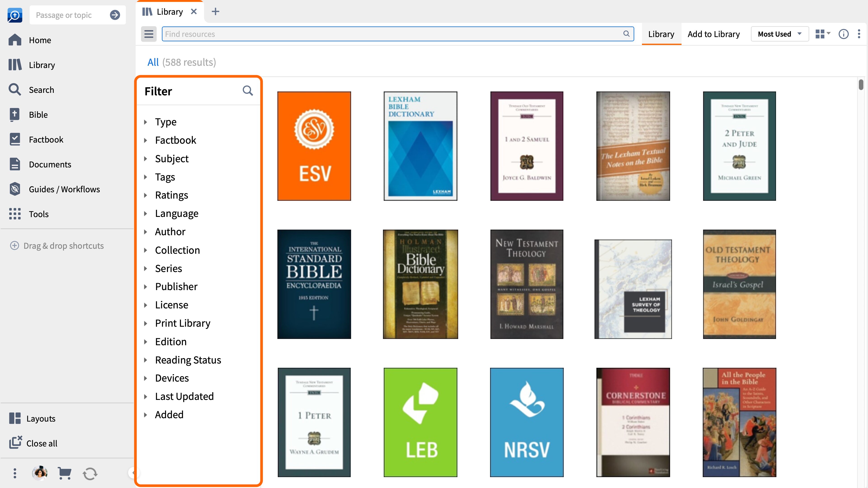Switch to Library view tab

tap(661, 34)
